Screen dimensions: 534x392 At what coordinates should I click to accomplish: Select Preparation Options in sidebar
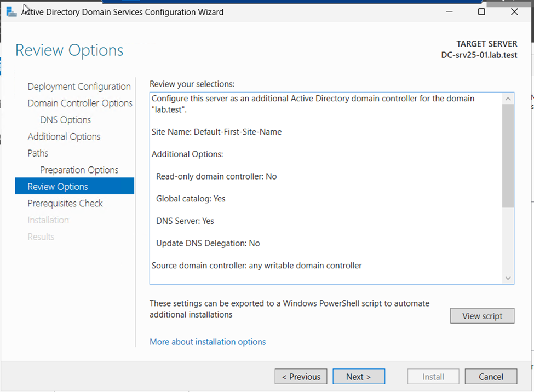pos(79,170)
